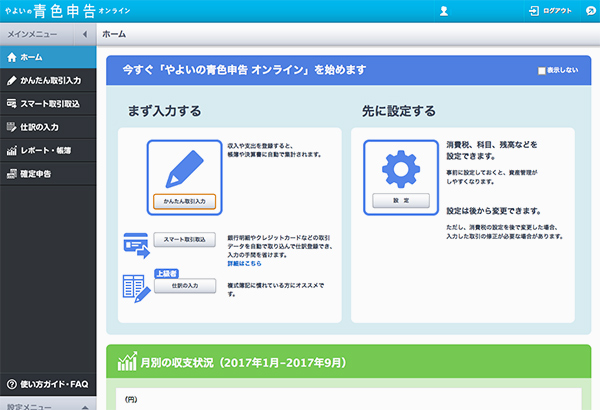Click the bar chart icon in 月別の収支状況 header

(127, 361)
